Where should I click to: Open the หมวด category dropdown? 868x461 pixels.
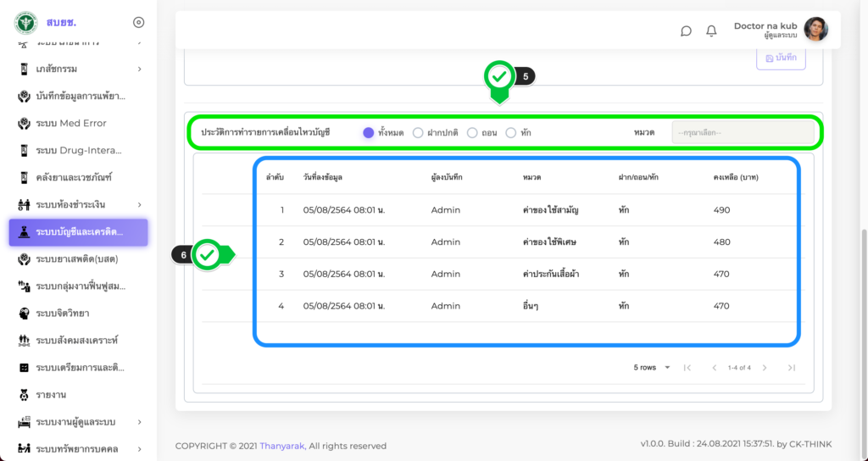(743, 133)
